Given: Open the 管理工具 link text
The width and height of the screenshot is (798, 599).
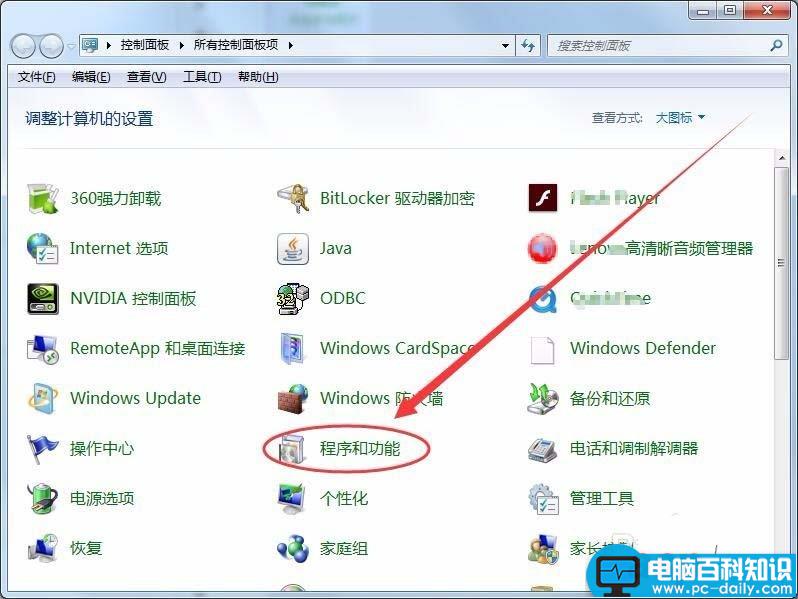Looking at the screenshot, I should pyautogui.click(x=602, y=498).
